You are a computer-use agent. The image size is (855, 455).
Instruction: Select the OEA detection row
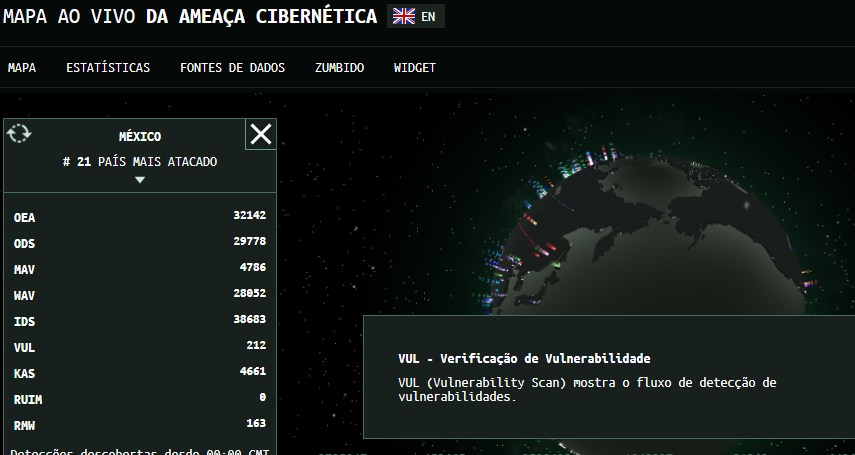pyautogui.click(x=140, y=217)
